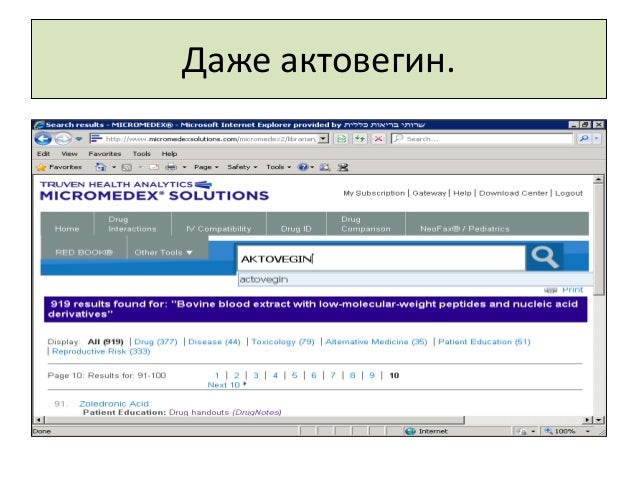Viewport: 638px width, 479px height.
Task: Switch to Drug Comparison tab
Action: coord(366,224)
